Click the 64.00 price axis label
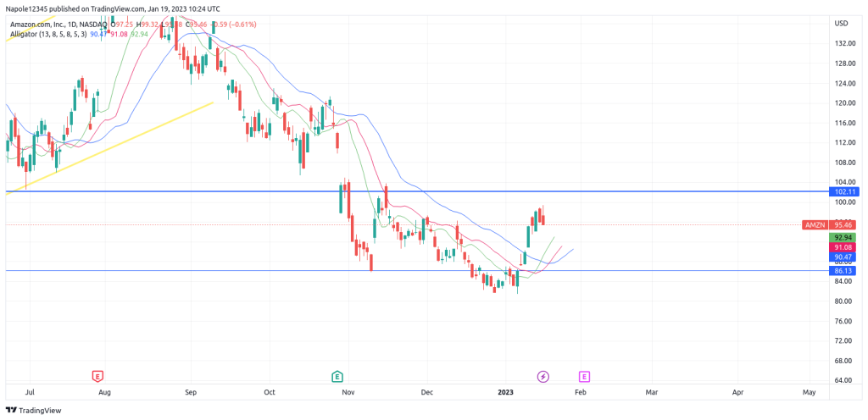 pyautogui.click(x=843, y=381)
